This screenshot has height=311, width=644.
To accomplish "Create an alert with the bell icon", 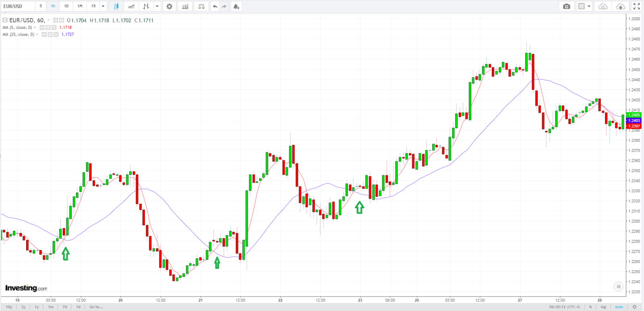I will pos(236,6).
